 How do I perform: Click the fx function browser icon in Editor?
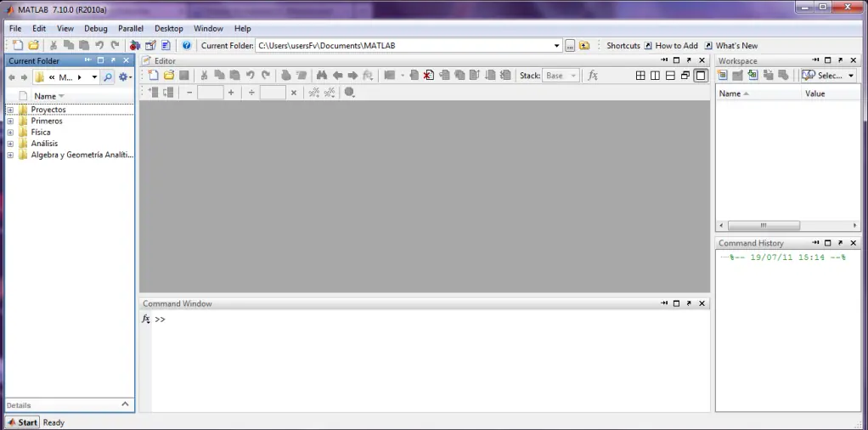[x=592, y=76]
